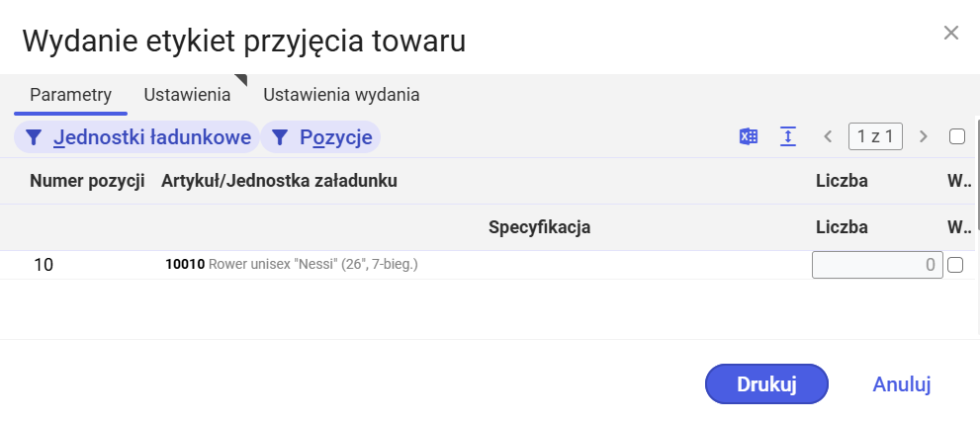Check the checkbox for row 10
This screenshot has width=980, height=422.
pos(955,265)
